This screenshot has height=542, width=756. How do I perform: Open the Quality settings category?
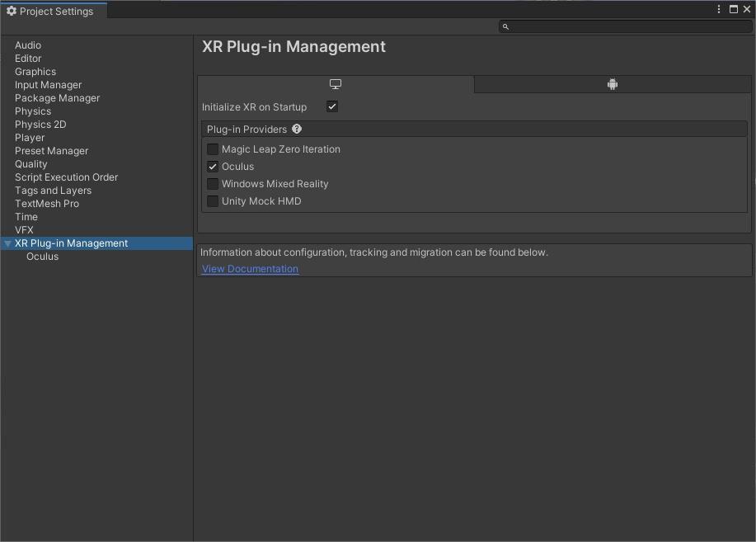[31, 164]
